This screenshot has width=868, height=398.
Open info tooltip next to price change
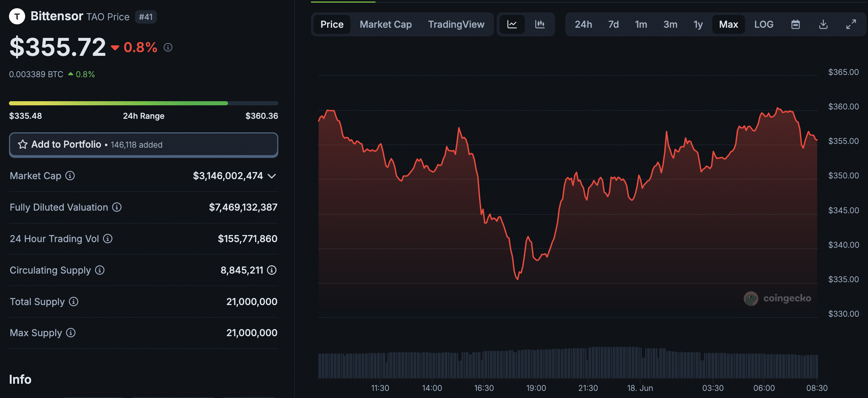point(168,48)
